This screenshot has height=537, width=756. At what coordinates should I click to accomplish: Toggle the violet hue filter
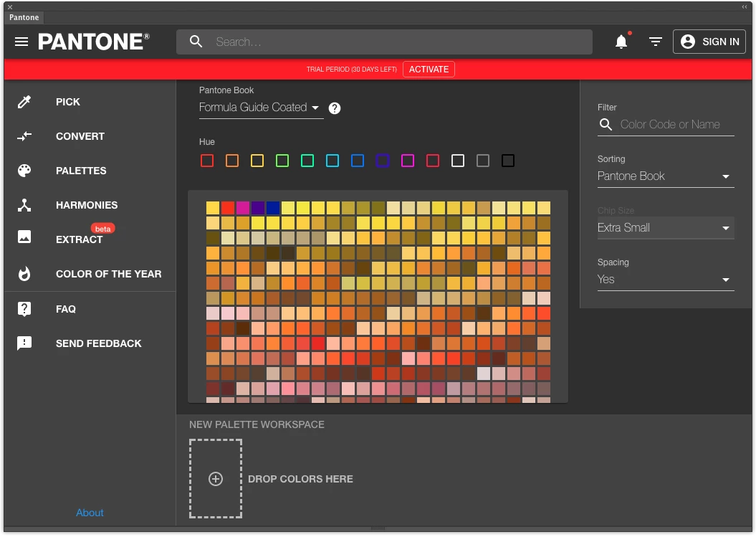(x=383, y=161)
